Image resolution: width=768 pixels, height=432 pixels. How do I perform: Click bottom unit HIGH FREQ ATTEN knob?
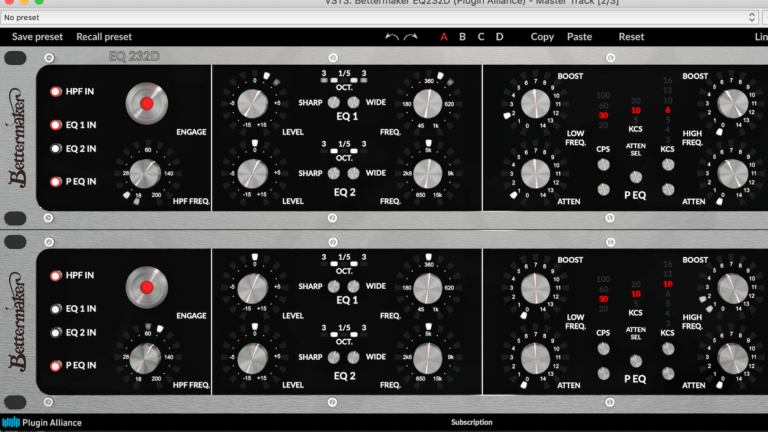coord(733,358)
